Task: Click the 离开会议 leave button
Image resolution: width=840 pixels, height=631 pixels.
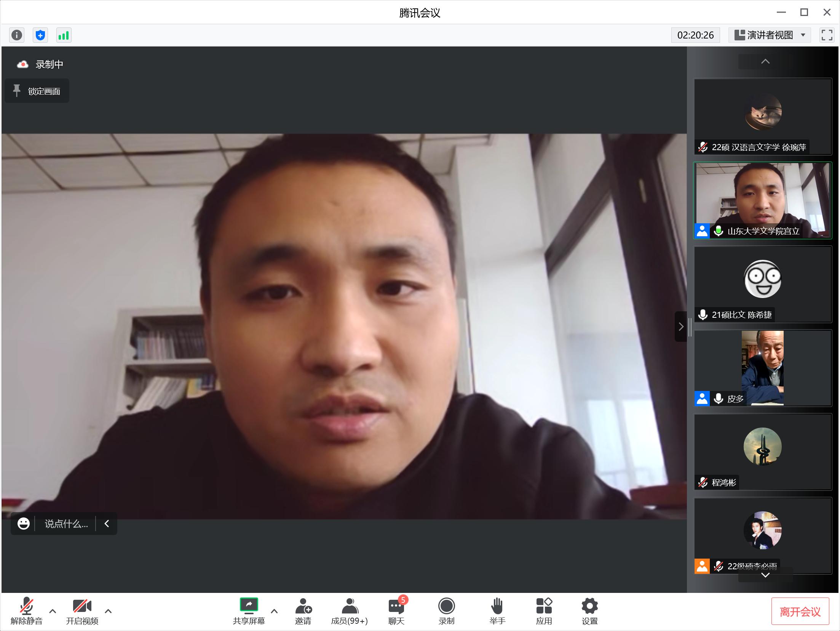Action: (800, 612)
